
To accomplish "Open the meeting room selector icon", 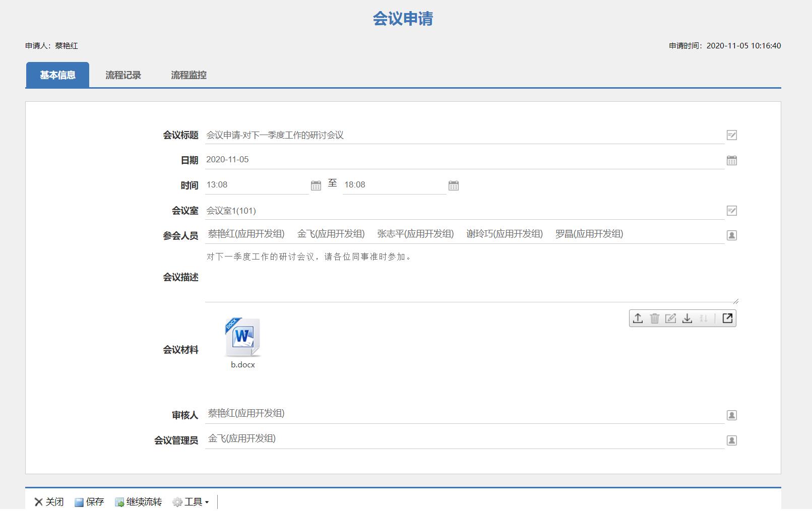I will [x=731, y=211].
